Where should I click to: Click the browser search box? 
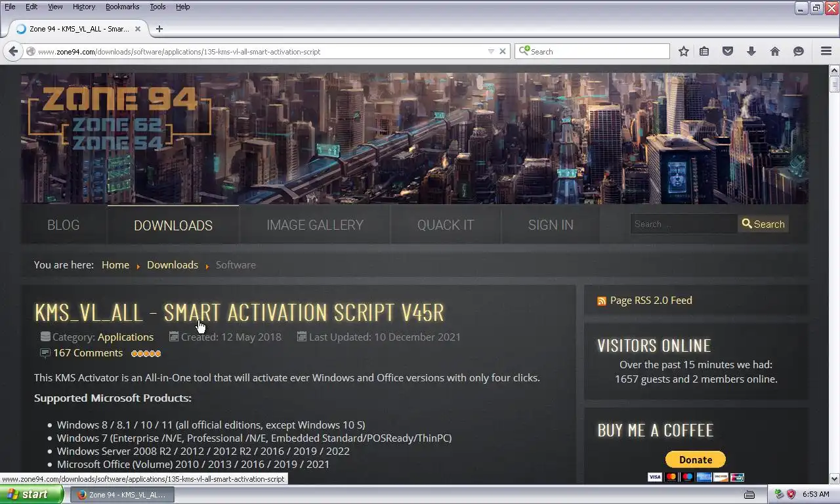point(592,51)
